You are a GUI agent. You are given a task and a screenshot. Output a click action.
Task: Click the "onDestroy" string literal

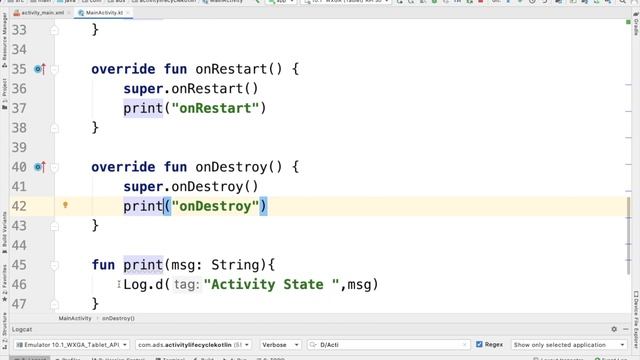tap(216, 206)
